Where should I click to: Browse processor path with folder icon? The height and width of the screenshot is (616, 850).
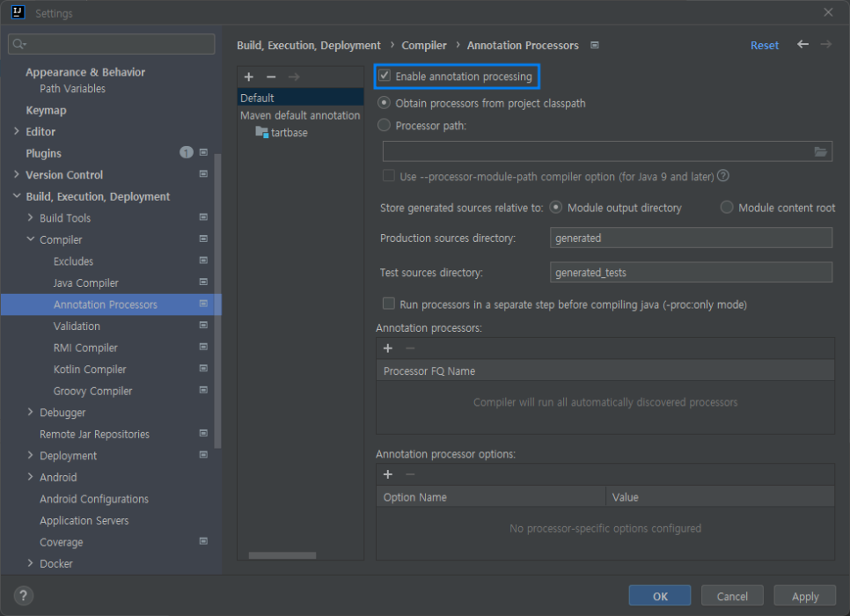pos(820,152)
